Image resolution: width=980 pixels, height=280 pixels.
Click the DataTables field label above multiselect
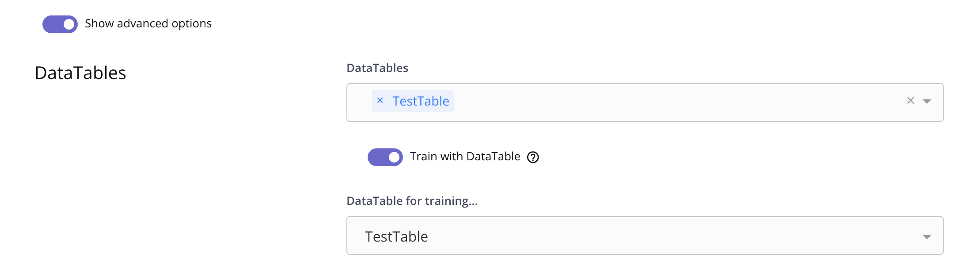pos(377,68)
